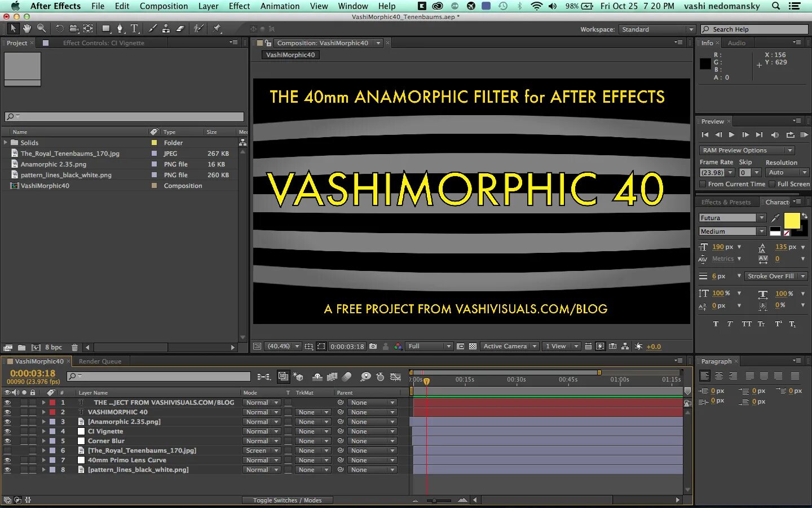Screen dimensions: 812x508
Task: Open the Medium font style dropdown
Action: click(732, 231)
